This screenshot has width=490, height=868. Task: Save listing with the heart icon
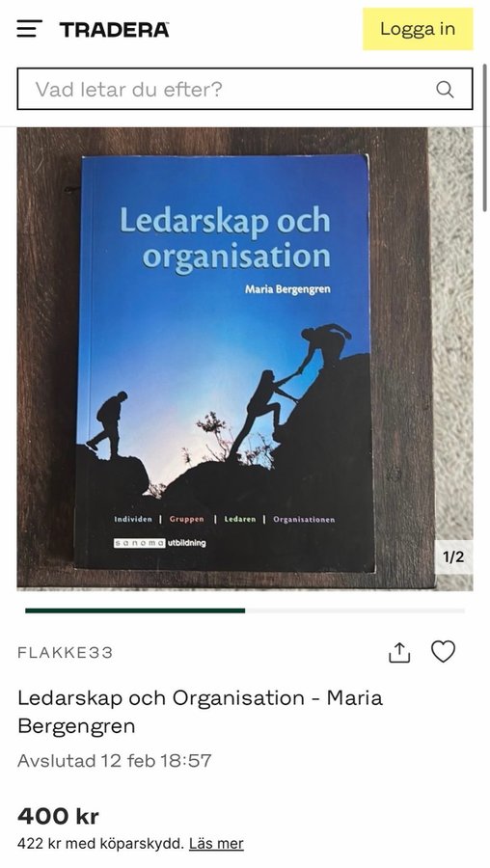pyautogui.click(x=444, y=652)
